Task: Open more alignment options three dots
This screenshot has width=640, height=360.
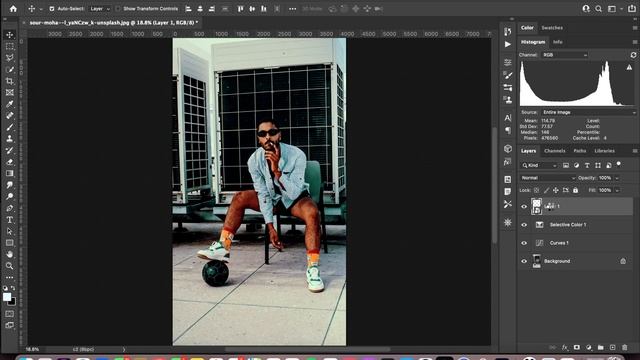Action: [x=292, y=9]
